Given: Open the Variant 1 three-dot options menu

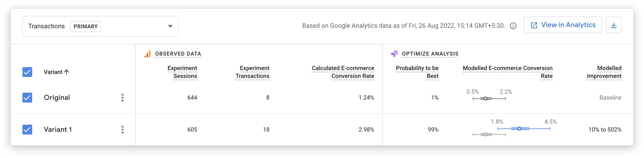Looking at the screenshot, I should pyautogui.click(x=122, y=130).
